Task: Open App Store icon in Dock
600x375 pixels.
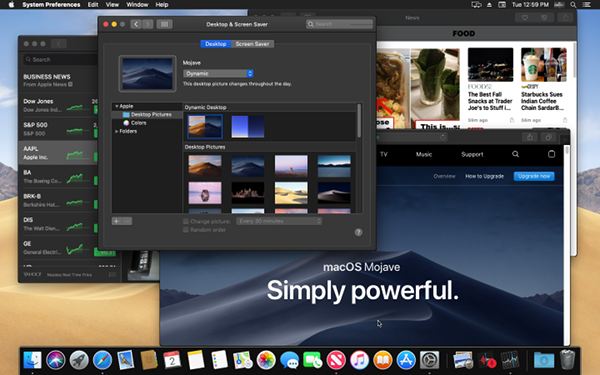Action: tap(406, 360)
